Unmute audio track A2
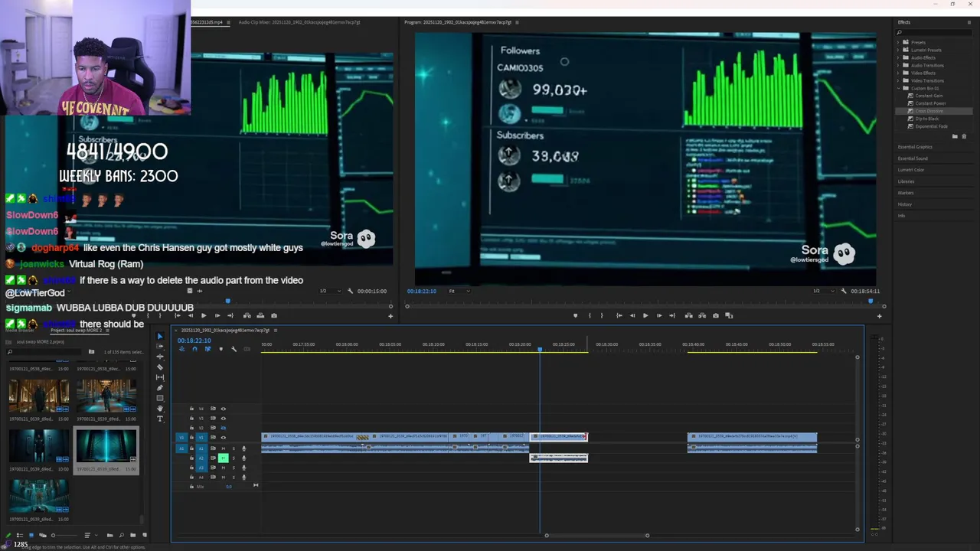This screenshot has height=551, width=980. [224, 458]
